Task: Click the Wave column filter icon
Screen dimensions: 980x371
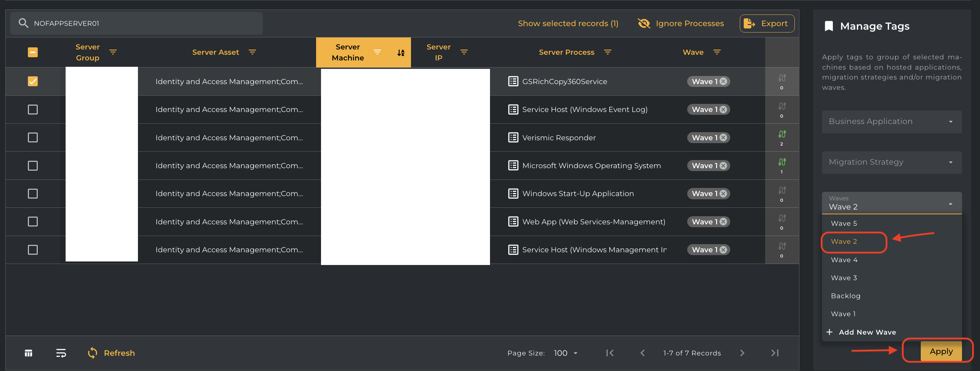Action: [x=717, y=52]
